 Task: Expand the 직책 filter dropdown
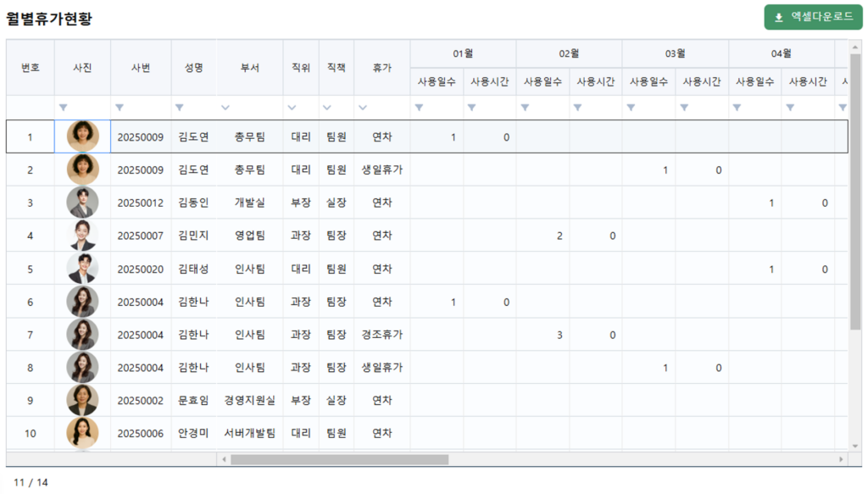tap(327, 108)
